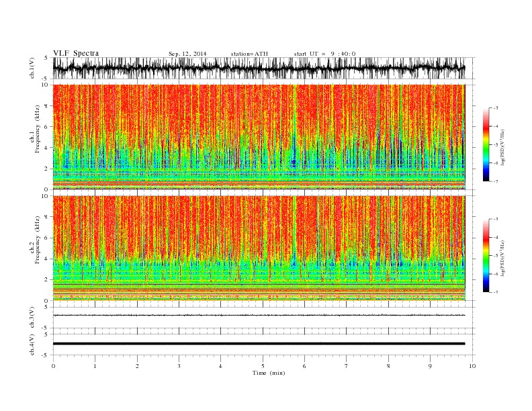Click the ch.1 spectrogram panel

pyautogui.click(x=259, y=137)
